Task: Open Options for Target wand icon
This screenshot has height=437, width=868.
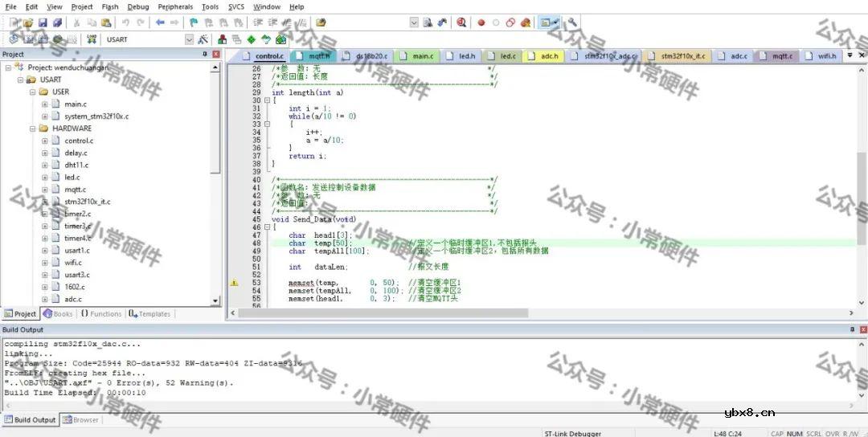Action: (203, 39)
